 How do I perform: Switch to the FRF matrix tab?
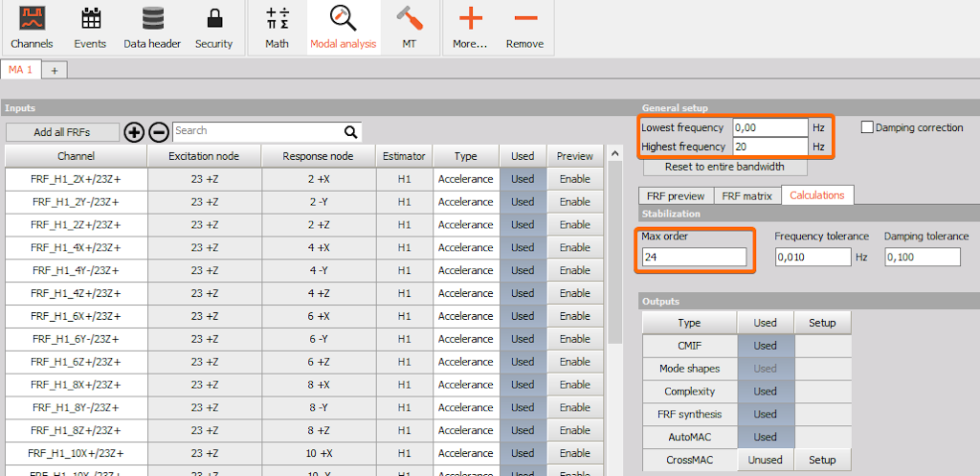tap(746, 195)
